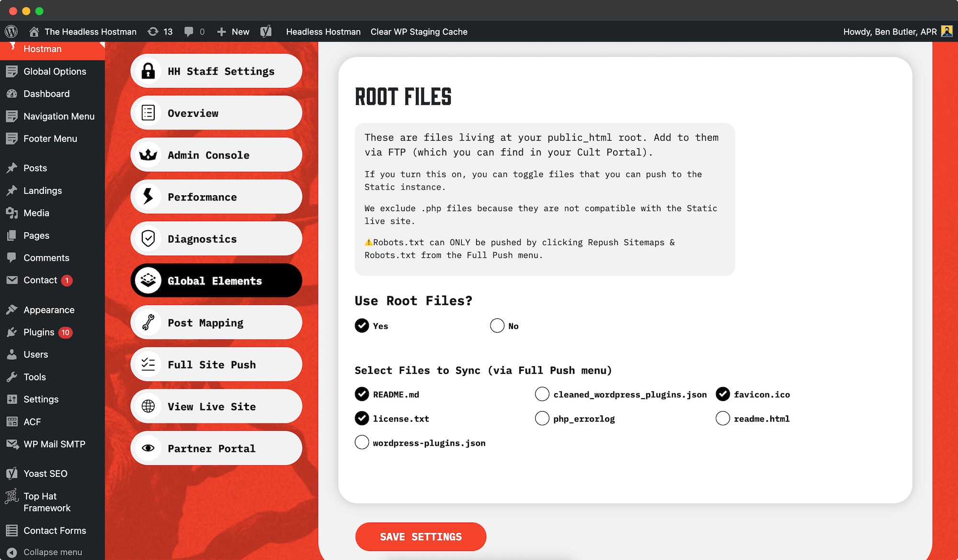The width and height of the screenshot is (958, 560).
Task: Click the Save Settings button
Action: [x=421, y=537]
